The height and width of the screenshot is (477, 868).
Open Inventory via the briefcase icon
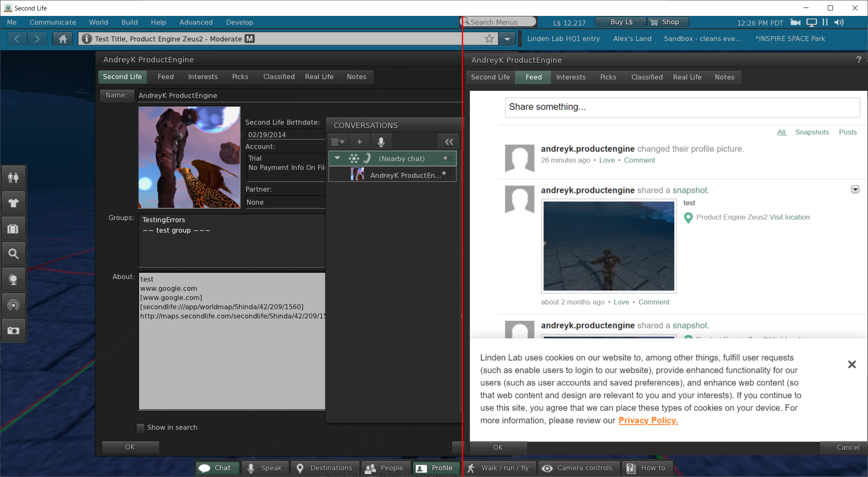pyautogui.click(x=14, y=228)
